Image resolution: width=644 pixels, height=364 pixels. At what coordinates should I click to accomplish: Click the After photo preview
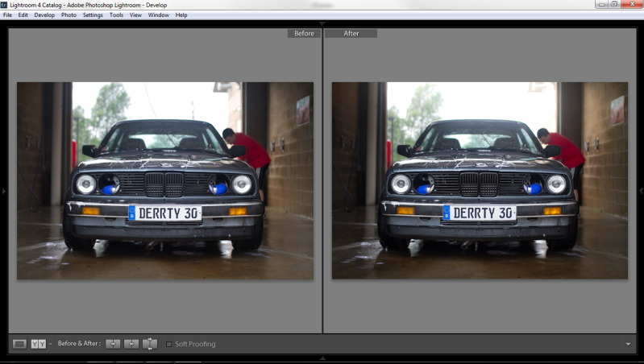(x=480, y=180)
